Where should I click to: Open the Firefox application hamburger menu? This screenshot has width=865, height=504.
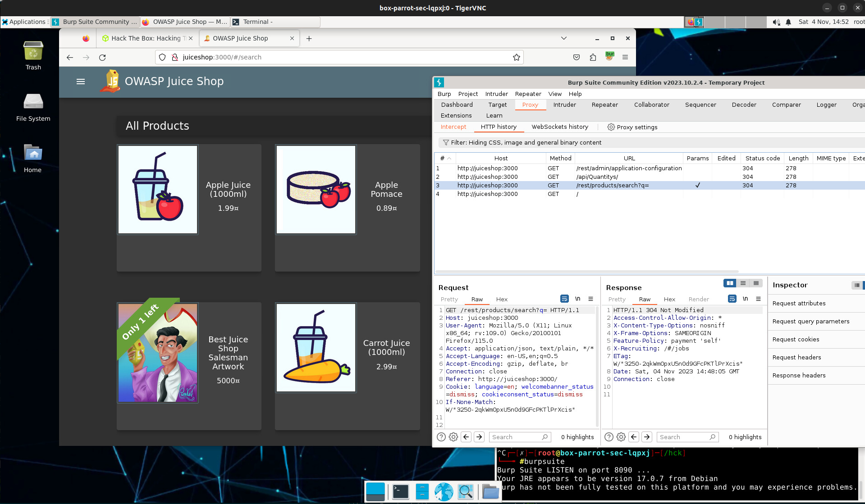[x=625, y=57]
